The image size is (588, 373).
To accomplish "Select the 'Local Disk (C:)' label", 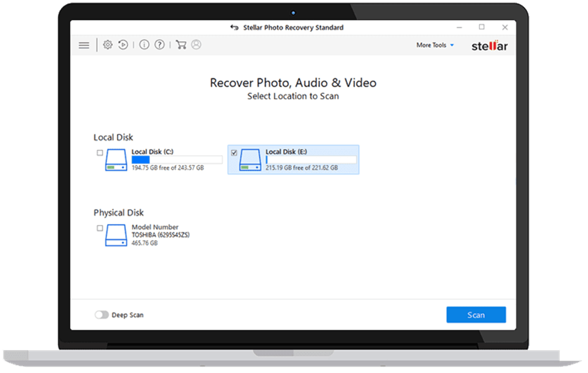I will click(152, 151).
